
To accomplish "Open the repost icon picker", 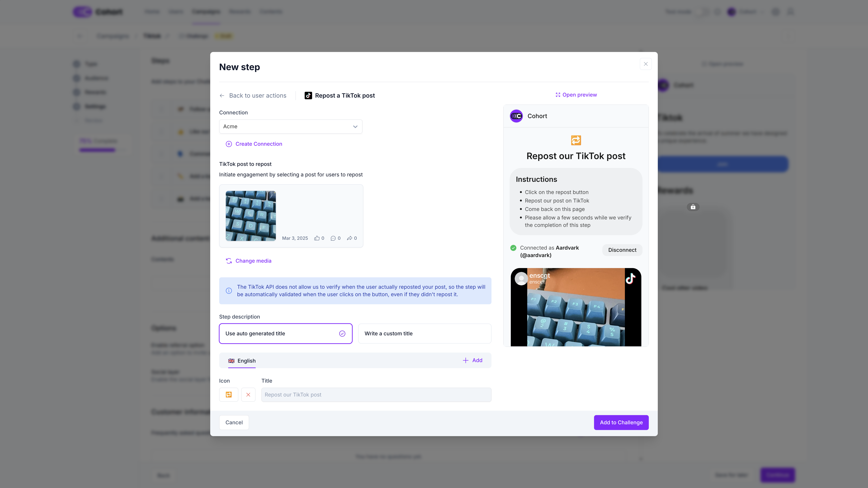I will coord(229,395).
